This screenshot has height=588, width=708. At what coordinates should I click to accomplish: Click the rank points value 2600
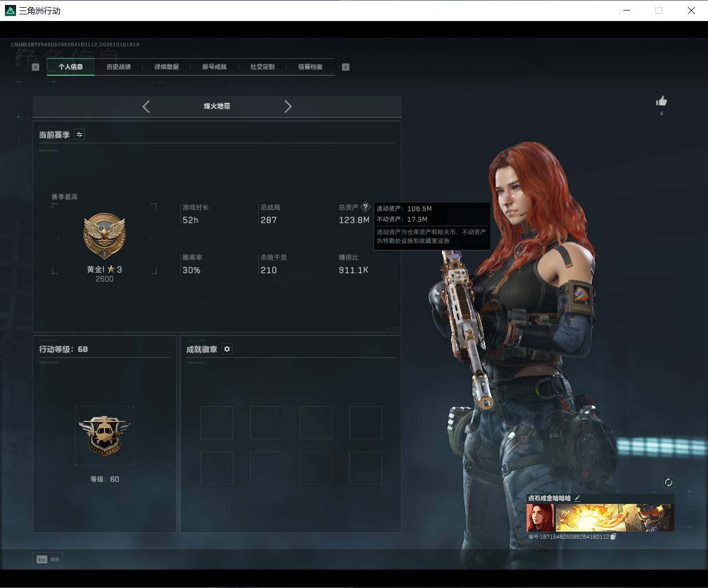105,279
